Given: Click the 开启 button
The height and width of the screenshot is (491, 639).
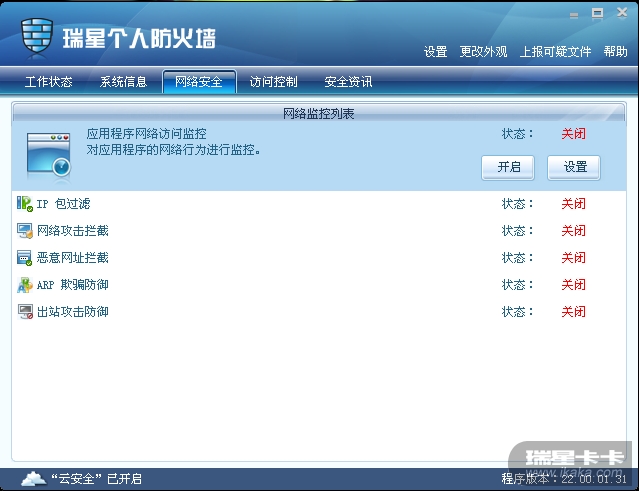Looking at the screenshot, I should [x=508, y=167].
